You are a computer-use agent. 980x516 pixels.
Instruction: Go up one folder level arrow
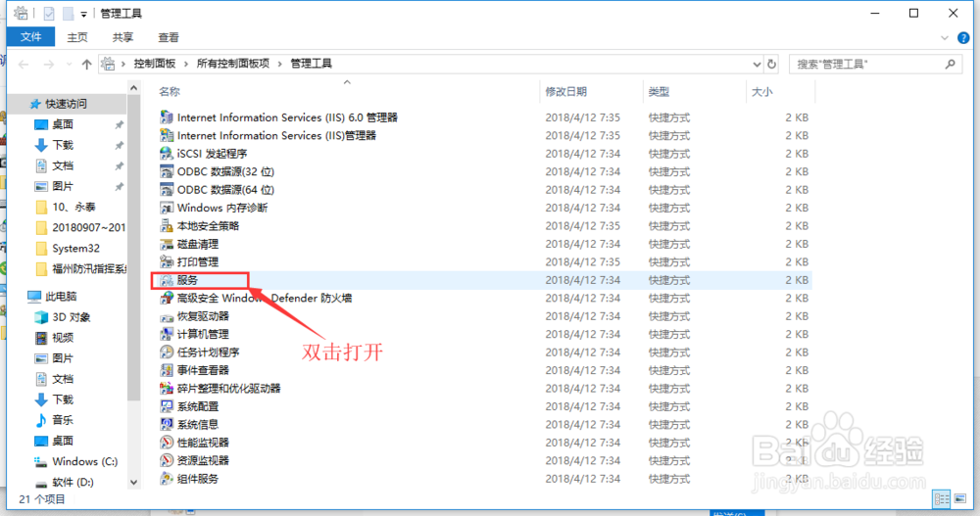(87, 64)
